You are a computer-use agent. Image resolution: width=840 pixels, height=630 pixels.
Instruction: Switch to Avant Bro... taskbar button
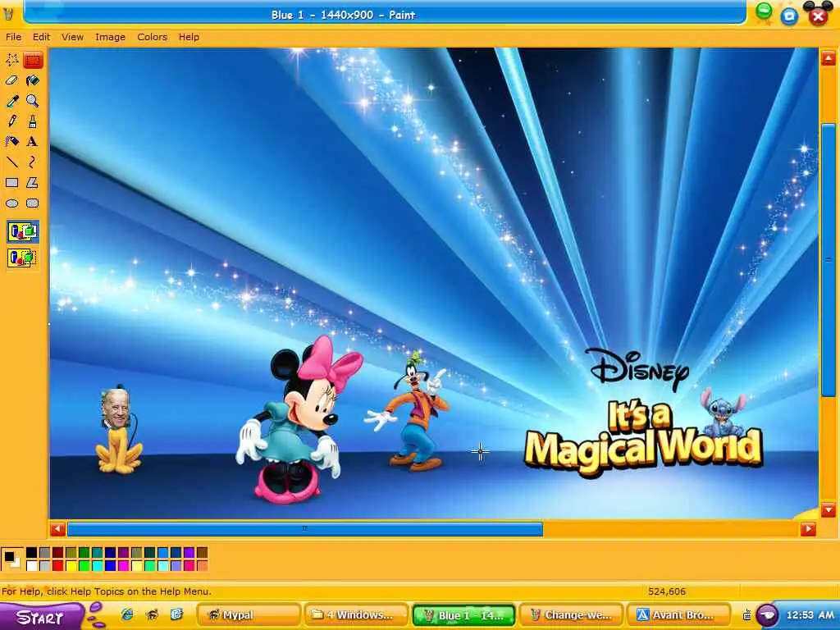point(678,615)
